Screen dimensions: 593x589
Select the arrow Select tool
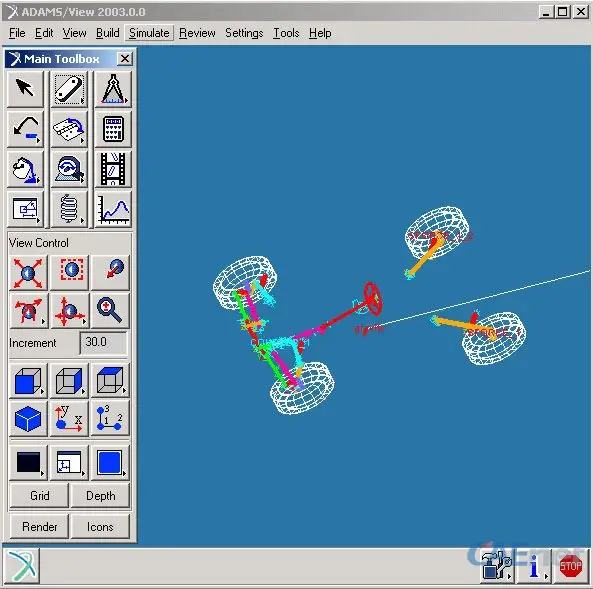[x=25, y=89]
